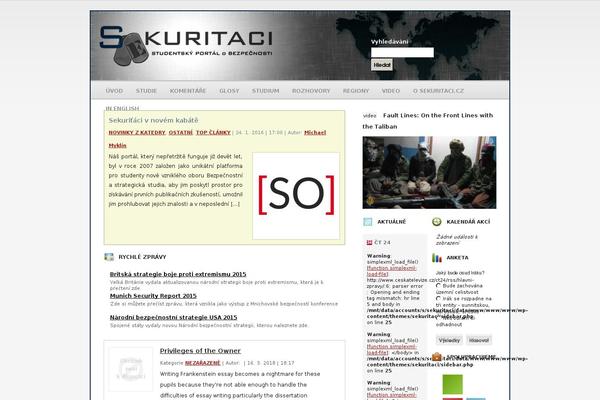The height and width of the screenshot is (400, 600).
Task: Open Britská strategie boje proti extremismu 2015
Action: [x=178, y=274]
